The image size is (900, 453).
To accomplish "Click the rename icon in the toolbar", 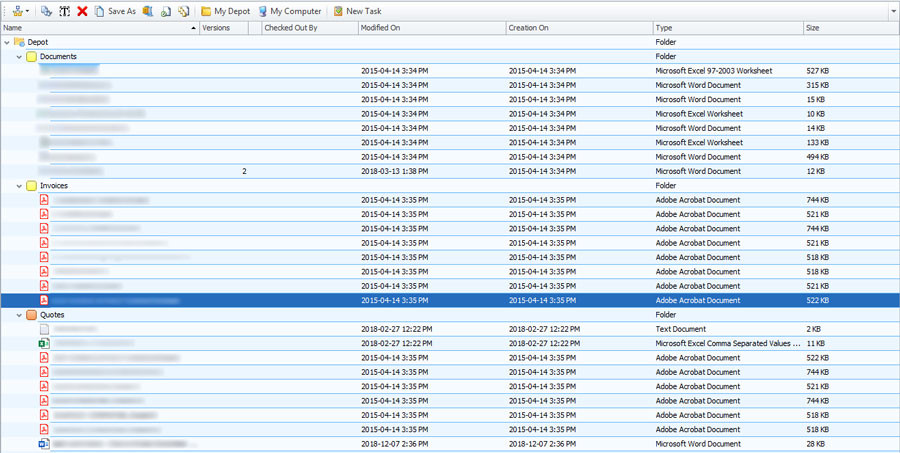I will click(64, 11).
